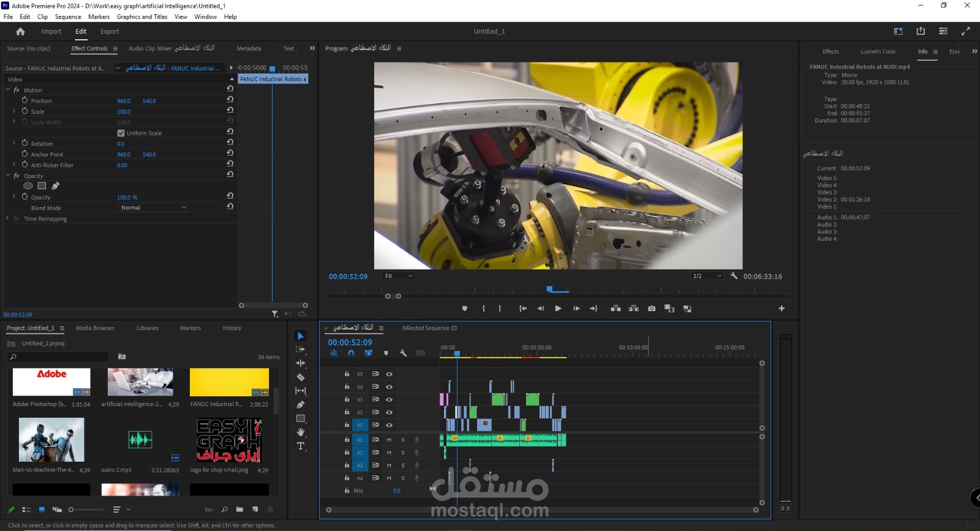Toggle Snap magnet in timeline
This screenshot has width=980, height=531.
351,353
